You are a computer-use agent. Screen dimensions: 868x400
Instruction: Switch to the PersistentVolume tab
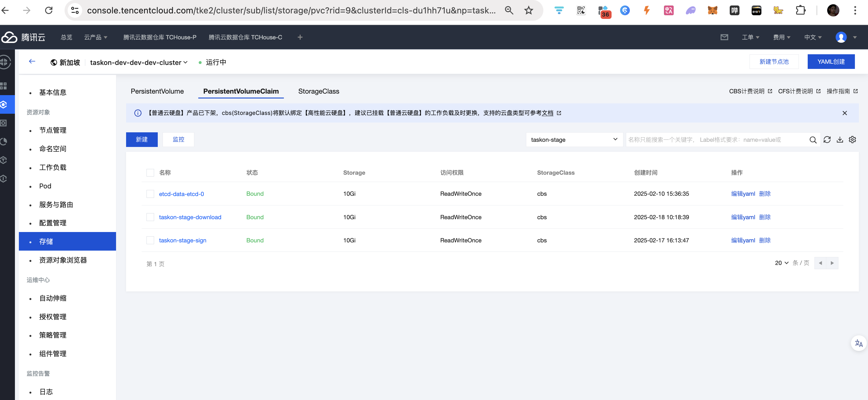(157, 91)
